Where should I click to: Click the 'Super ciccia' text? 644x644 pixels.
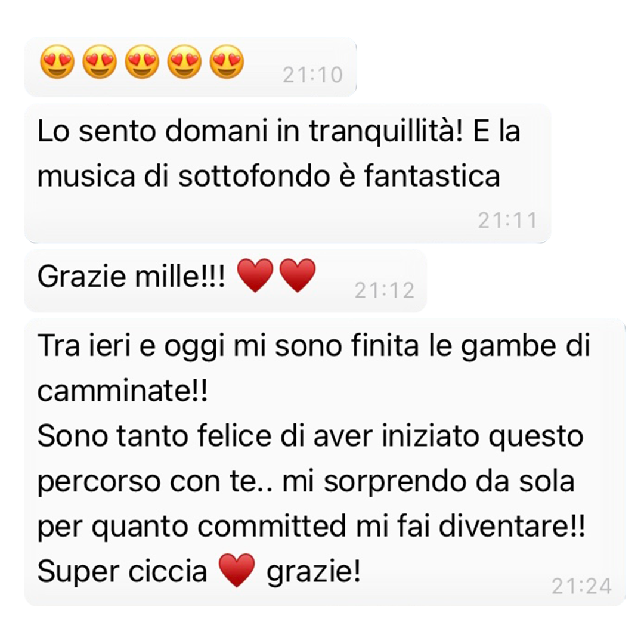coord(122,572)
